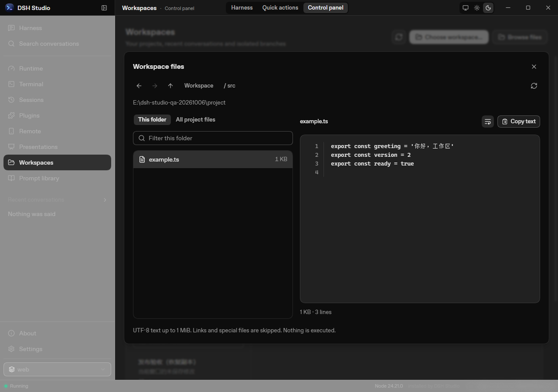This screenshot has width=558, height=392.
Task: Open Settings in the sidebar
Action: (57, 349)
